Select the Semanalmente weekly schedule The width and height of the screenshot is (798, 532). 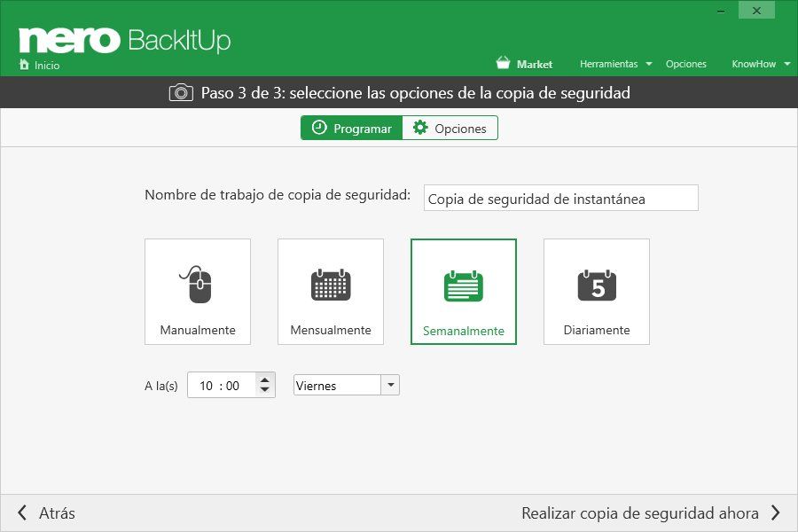click(x=464, y=292)
